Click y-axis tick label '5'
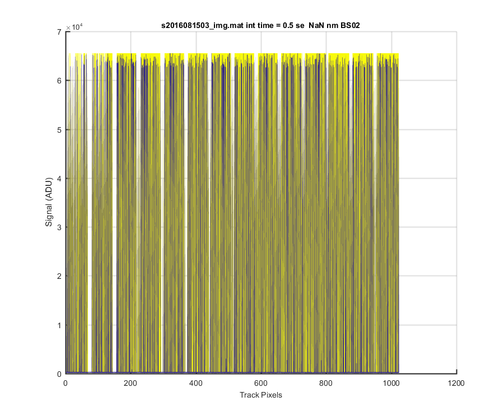 pos(59,130)
